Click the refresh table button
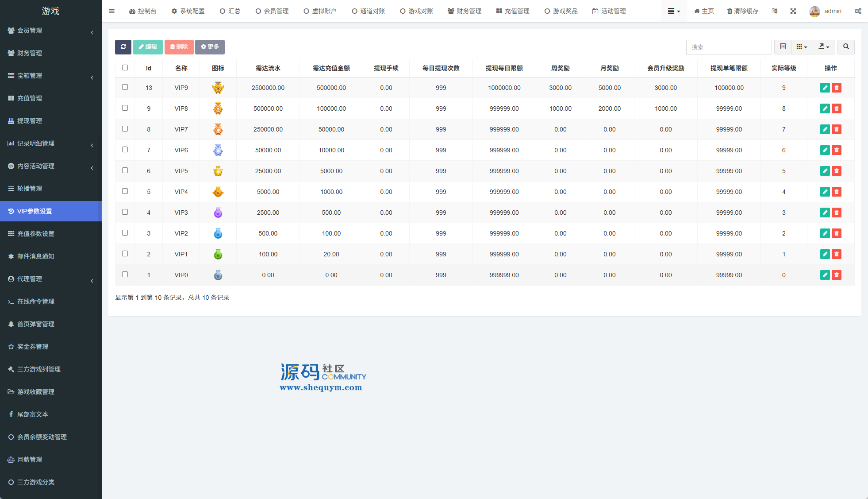This screenshot has height=499, width=868. [x=123, y=47]
